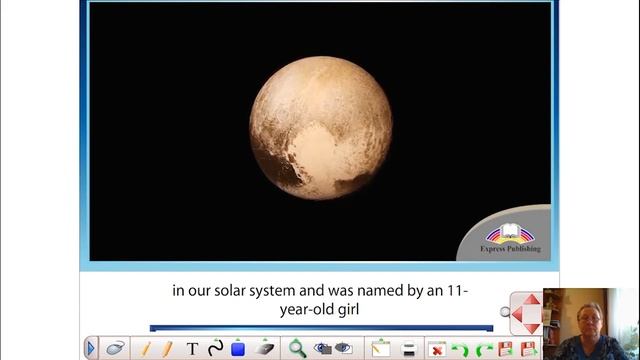The image size is (640, 360).
Task: Select the mouse pointer tool
Action: coord(115,348)
